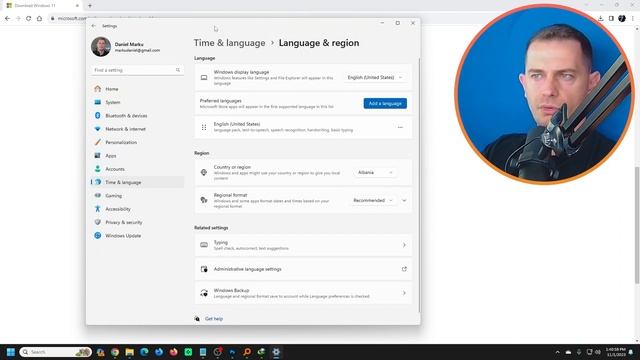640x360 pixels.
Task: Open Typing related settings
Action: pos(303,245)
